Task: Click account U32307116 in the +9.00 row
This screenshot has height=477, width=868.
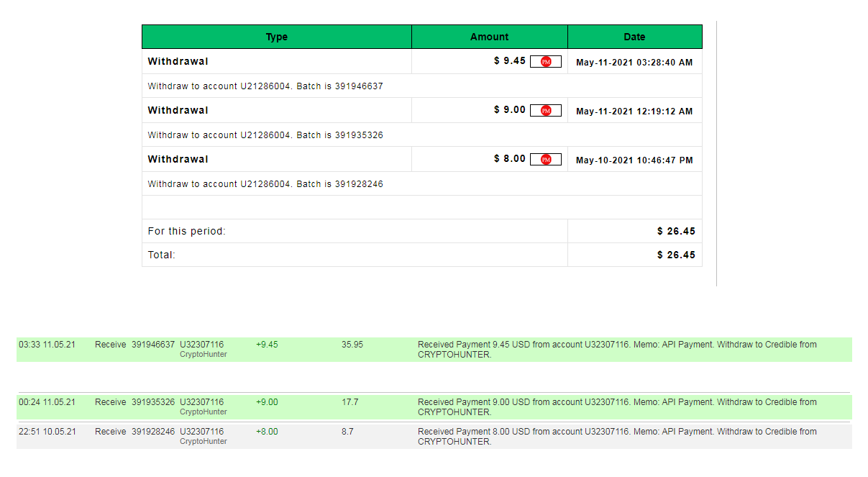Action: pos(202,402)
